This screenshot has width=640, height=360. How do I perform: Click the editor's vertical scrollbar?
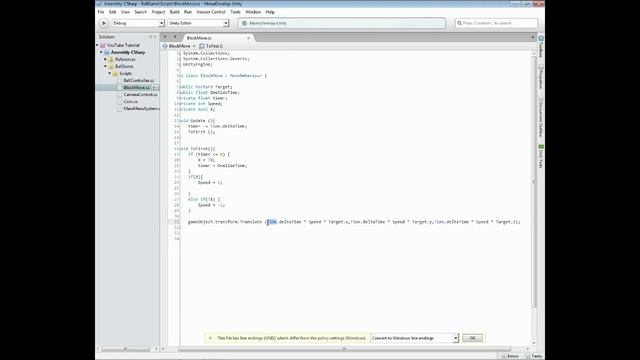[x=533, y=182]
